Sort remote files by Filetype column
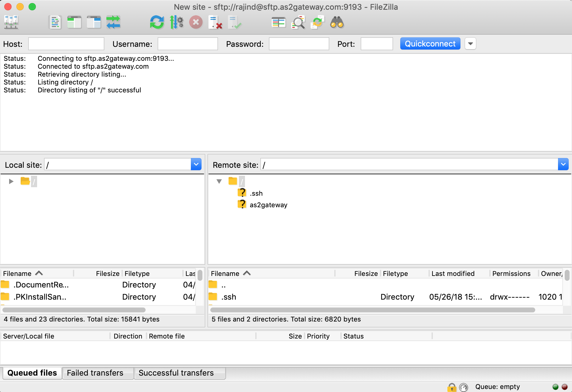Viewport: 572px width, 392px height. 405,273
